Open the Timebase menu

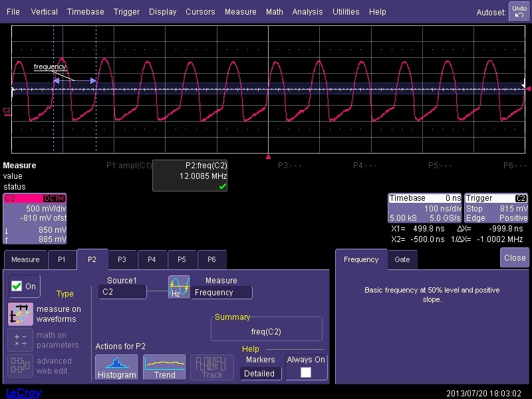point(84,12)
